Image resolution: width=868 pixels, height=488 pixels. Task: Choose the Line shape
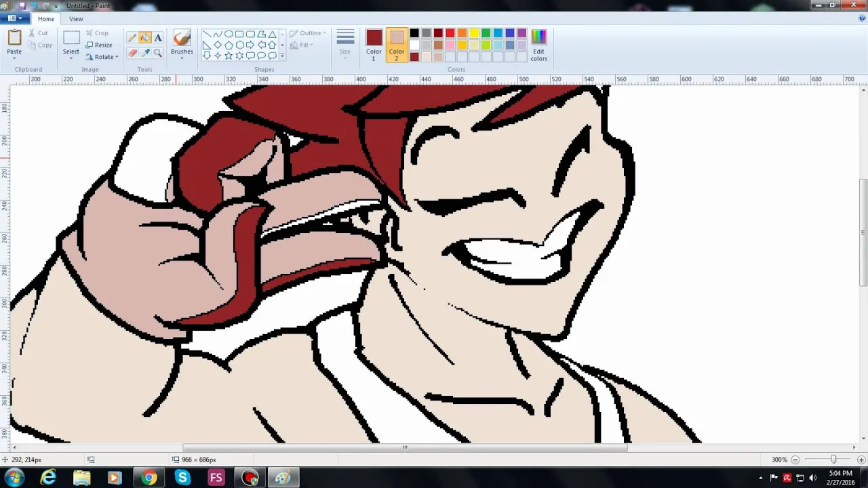(x=207, y=34)
